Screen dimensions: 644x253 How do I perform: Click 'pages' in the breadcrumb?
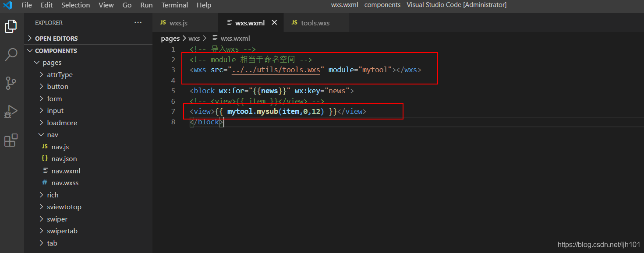pos(170,39)
